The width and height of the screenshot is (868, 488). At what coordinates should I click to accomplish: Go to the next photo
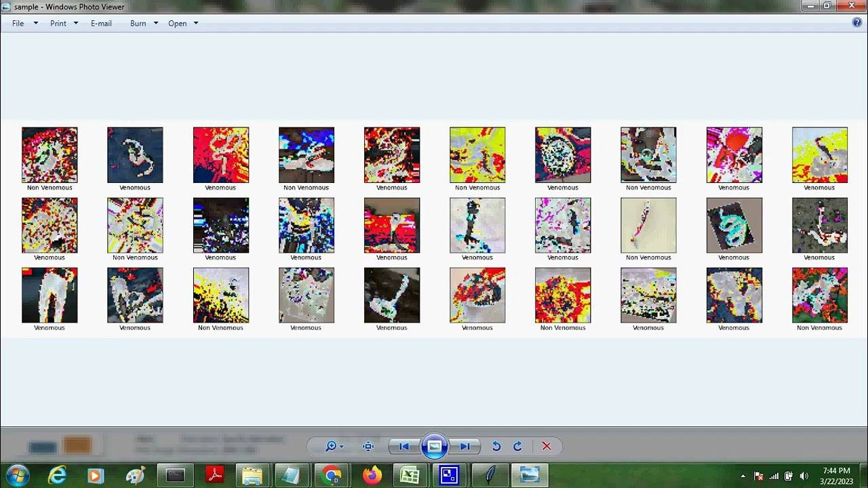click(x=465, y=446)
